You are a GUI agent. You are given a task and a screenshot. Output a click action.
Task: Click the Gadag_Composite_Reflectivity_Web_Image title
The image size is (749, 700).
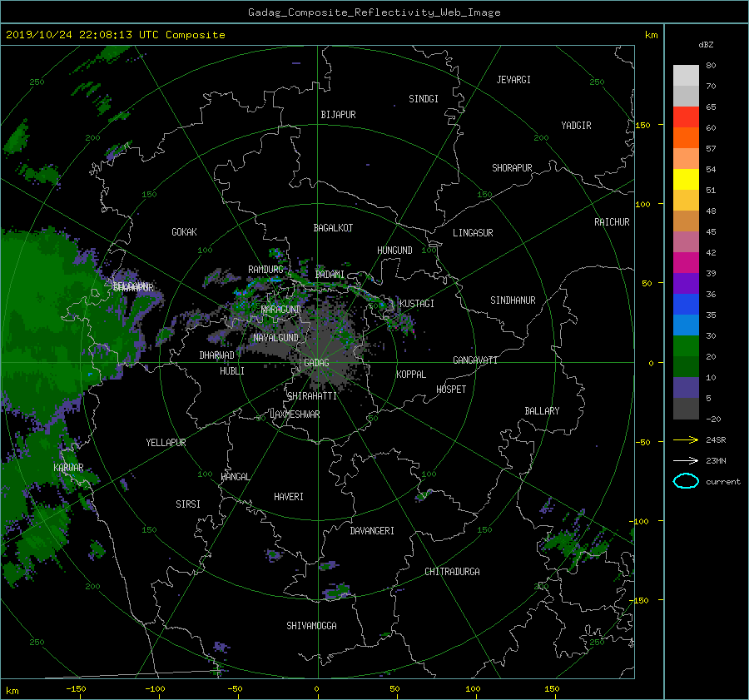[374, 12]
